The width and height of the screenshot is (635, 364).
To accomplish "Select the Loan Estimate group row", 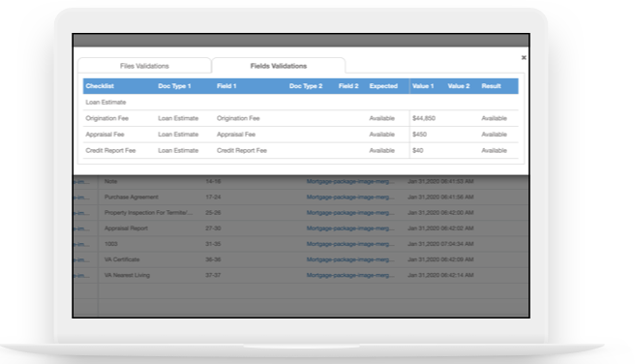I will click(x=300, y=102).
